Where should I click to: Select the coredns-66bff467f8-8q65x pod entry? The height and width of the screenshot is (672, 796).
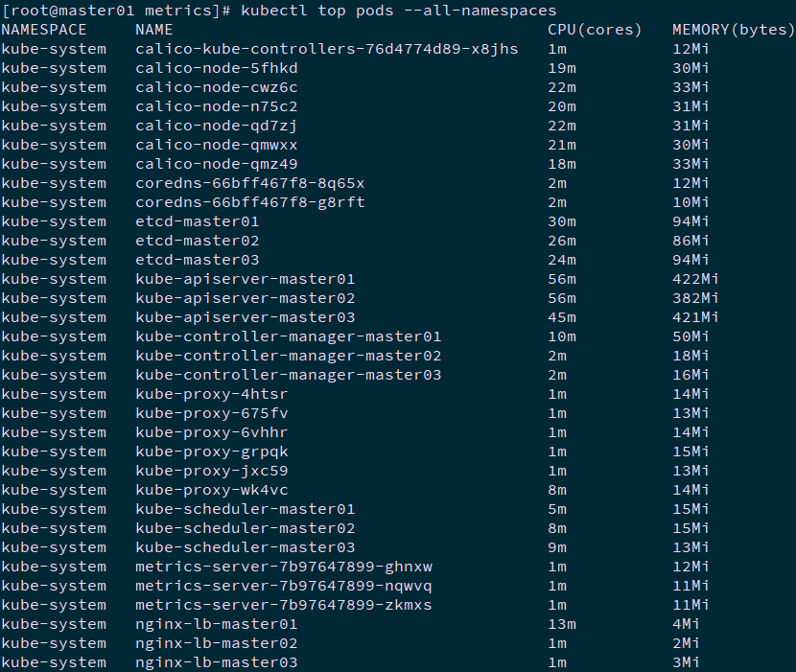249,183
